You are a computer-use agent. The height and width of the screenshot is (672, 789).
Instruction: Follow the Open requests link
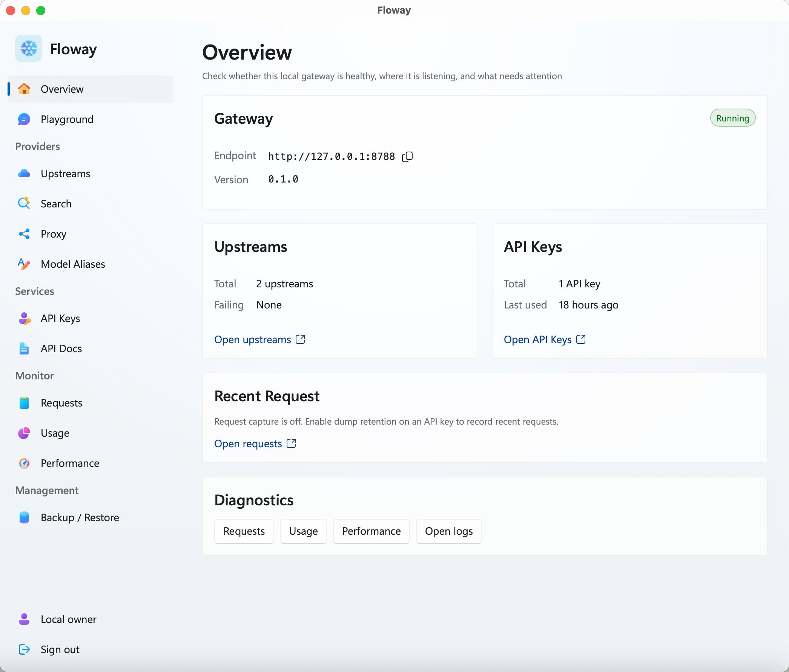[x=255, y=443]
